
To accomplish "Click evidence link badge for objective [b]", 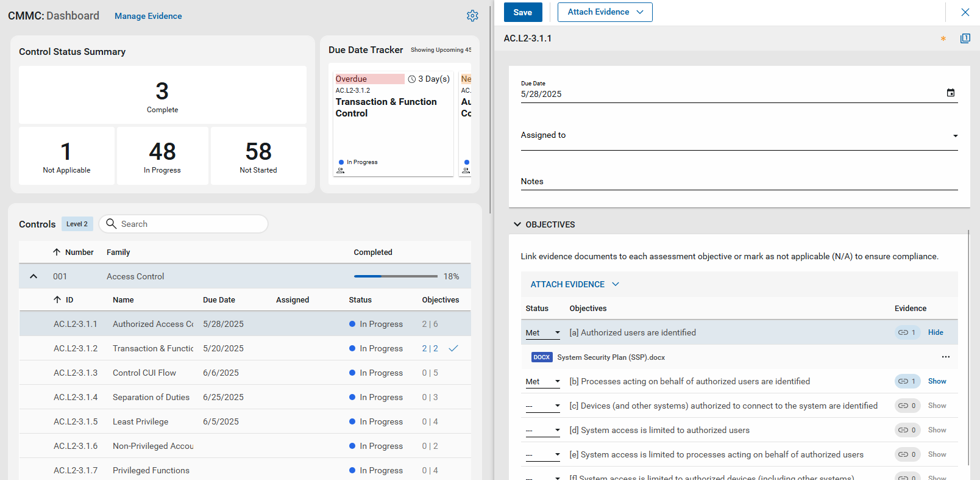I will tap(907, 381).
